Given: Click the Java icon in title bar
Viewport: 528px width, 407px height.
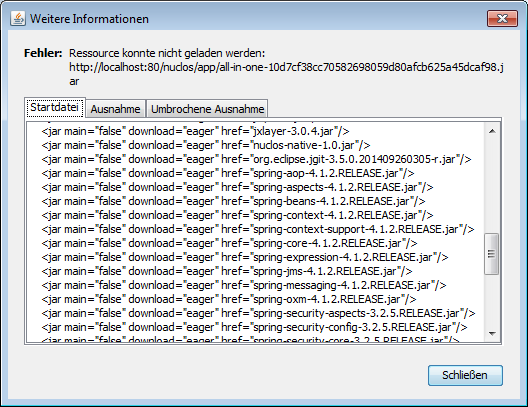Looking at the screenshot, I should point(18,19).
